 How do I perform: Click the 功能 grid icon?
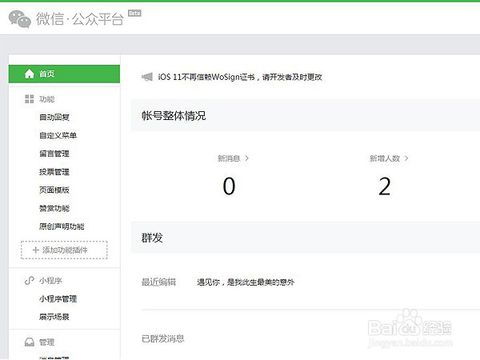pyautogui.click(x=29, y=99)
